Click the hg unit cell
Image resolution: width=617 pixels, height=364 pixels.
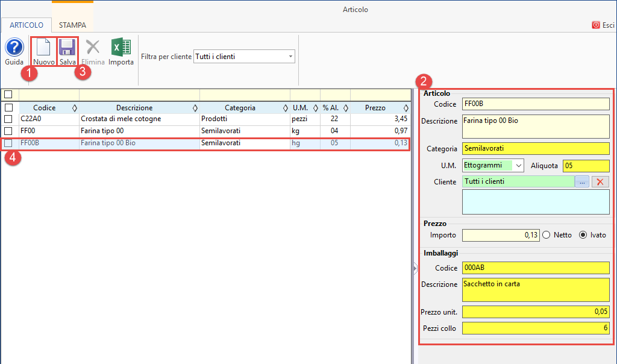pyautogui.click(x=305, y=143)
